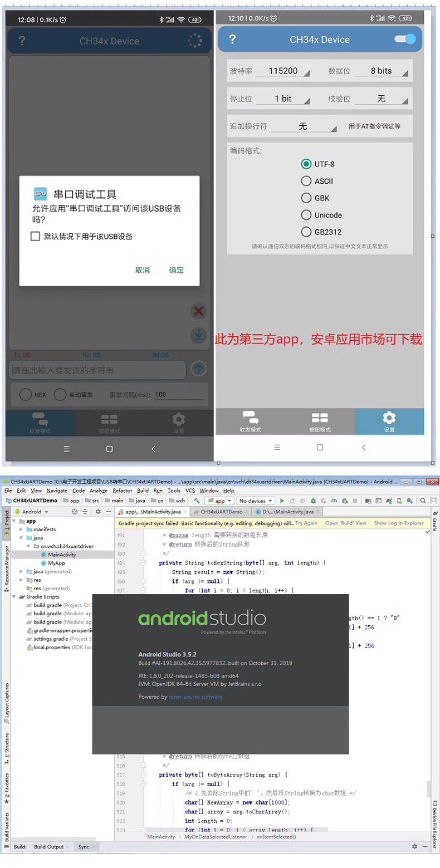Tap the blue download save icon
The image size is (440, 868).
(198, 335)
